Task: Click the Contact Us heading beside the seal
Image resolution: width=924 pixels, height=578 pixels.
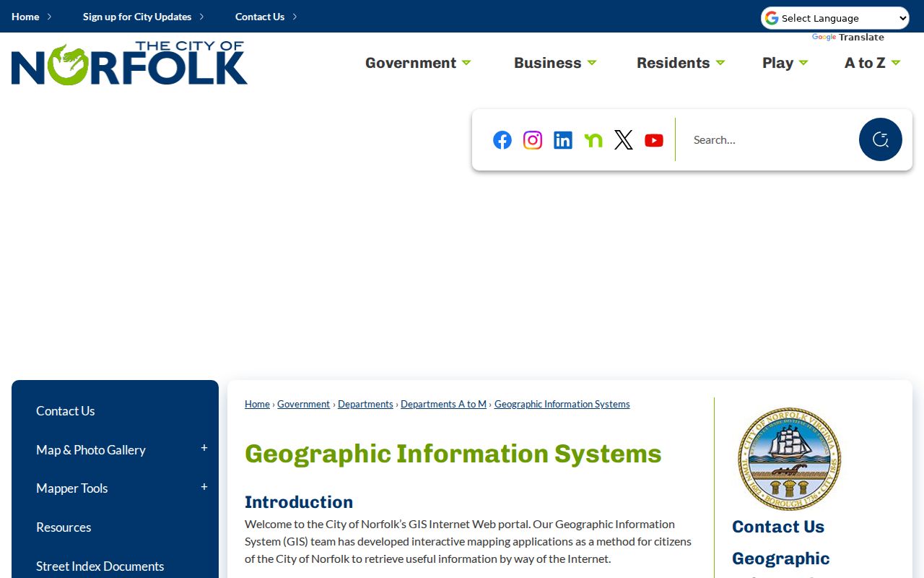Action: (x=778, y=527)
